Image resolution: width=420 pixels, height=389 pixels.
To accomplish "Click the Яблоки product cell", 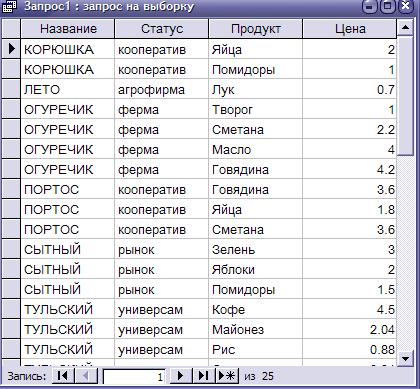I will 256,269.
